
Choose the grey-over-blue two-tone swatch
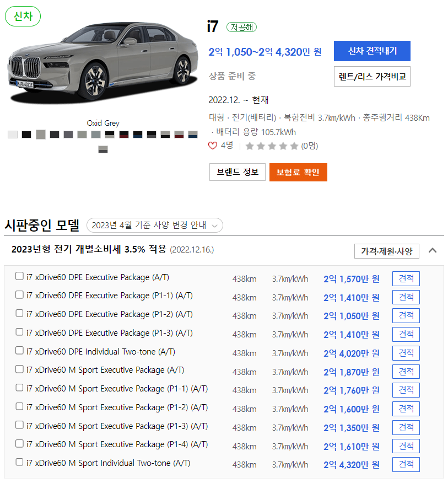point(193,135)
